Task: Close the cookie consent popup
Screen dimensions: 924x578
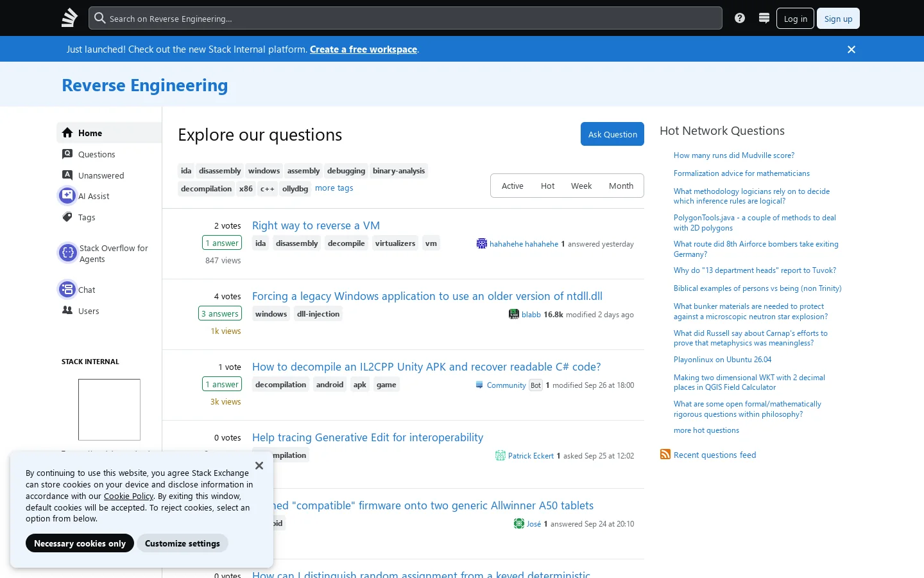Action: click(x=259, y=466)
